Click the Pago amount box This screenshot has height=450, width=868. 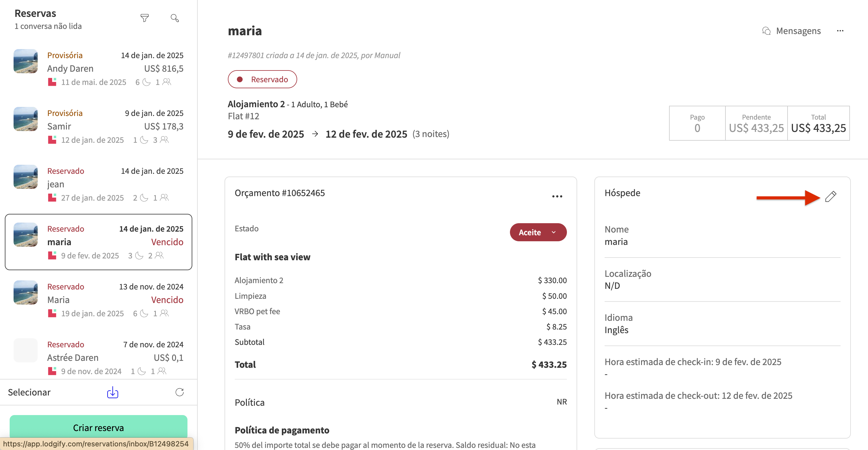pos(697,123)
